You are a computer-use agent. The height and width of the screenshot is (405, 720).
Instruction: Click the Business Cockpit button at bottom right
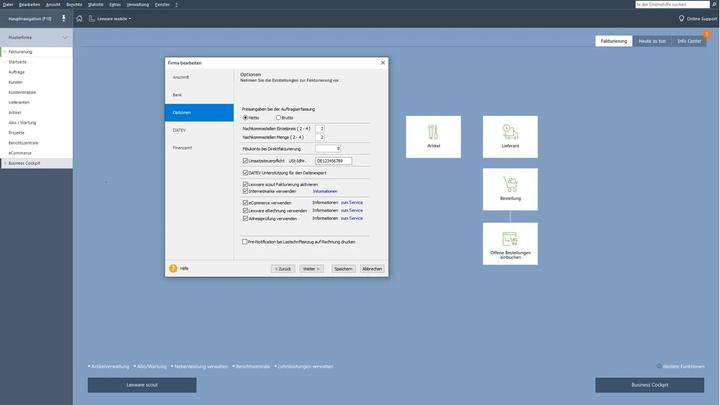pos(650,385)
